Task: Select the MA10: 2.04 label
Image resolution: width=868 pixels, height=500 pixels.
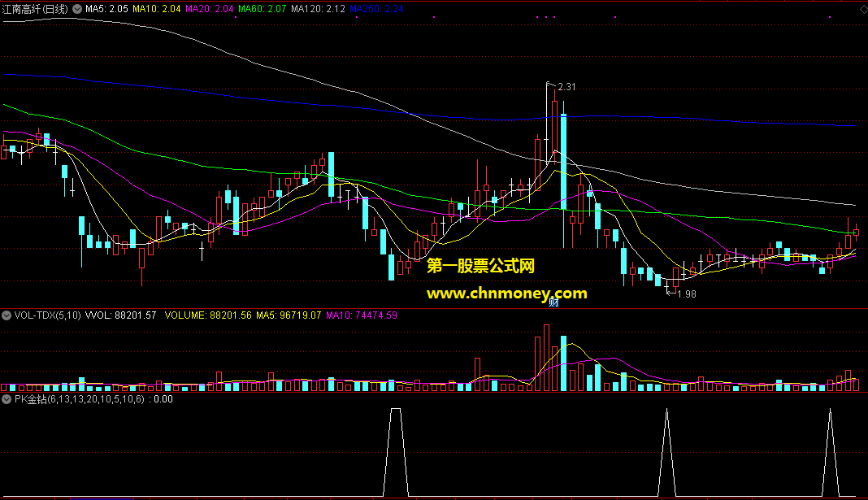Action: click(x=157, y=9)
